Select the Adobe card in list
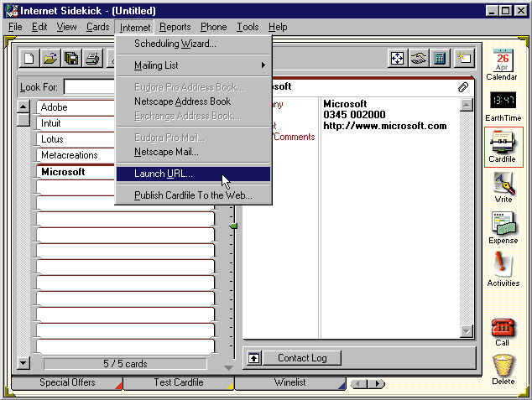 click(x=76, y=107)
